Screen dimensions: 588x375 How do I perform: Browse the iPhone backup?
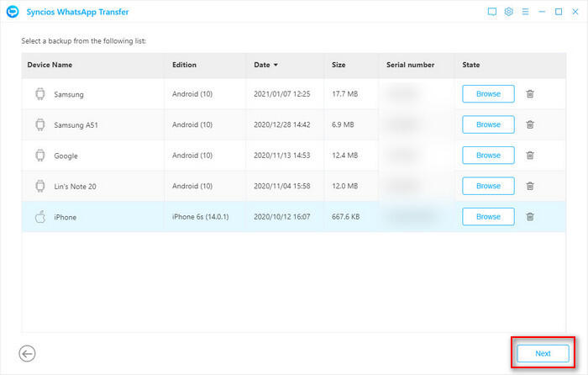[488, 216]
